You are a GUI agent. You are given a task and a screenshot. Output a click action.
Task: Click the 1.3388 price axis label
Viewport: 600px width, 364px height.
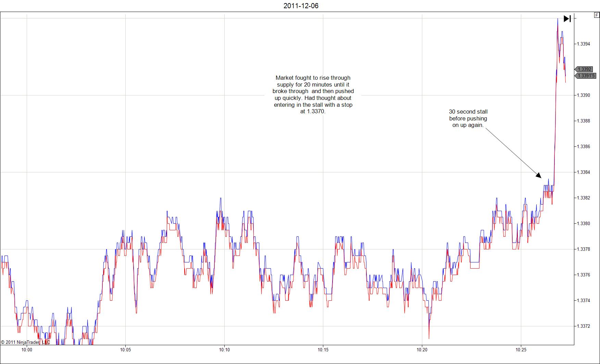click(x=584, y=121)
